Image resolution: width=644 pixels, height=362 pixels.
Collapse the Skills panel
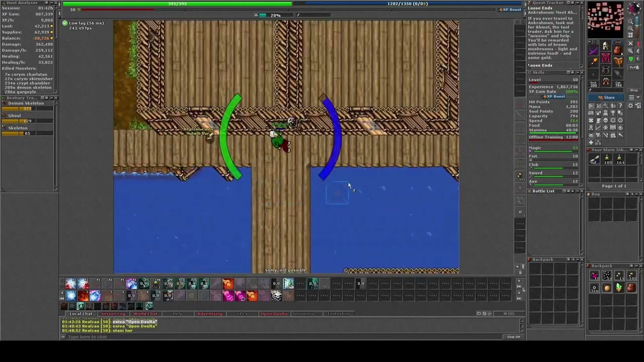577,72
